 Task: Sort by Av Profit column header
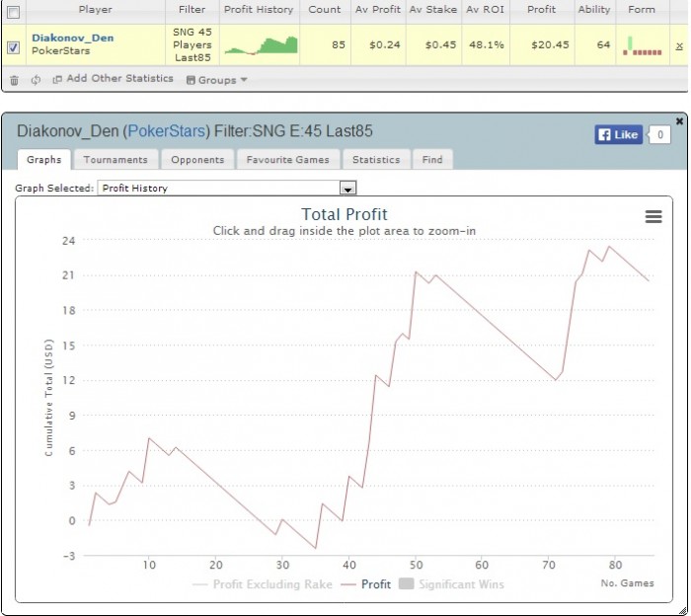tap(378, 9)
